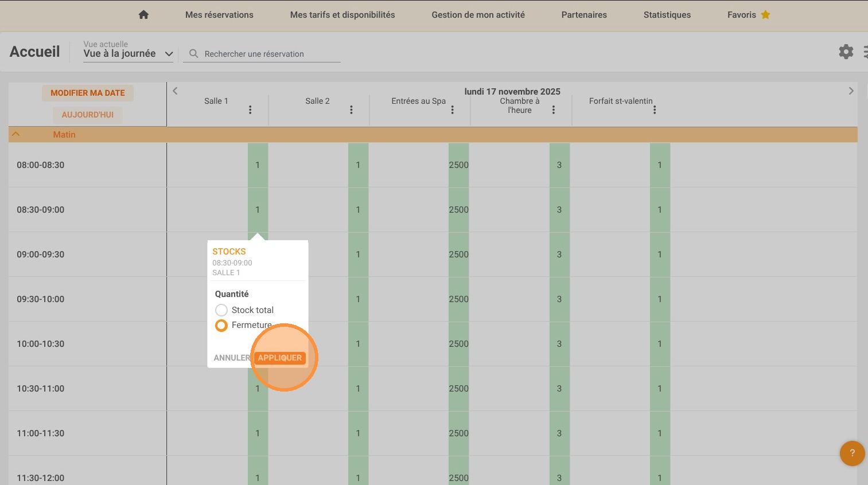The width and height of the screenshot is (868, 485).
Task: Click the STOCKS popup title
Action: [x=229, y=252]
